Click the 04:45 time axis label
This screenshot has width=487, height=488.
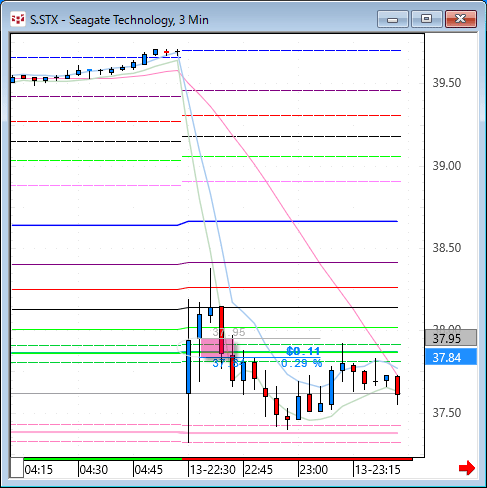(149, 470)
